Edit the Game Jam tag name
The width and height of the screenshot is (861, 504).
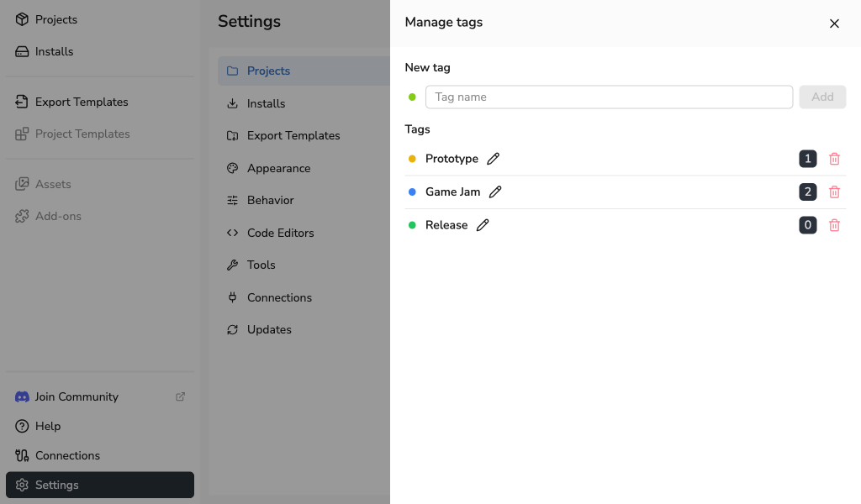tap(495, 192)
